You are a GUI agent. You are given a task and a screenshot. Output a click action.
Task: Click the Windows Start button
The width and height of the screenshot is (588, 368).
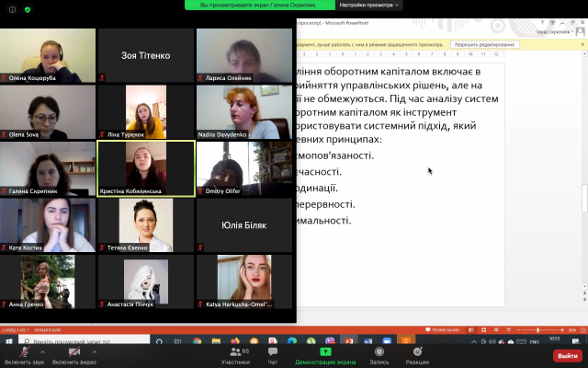point(9,341)
